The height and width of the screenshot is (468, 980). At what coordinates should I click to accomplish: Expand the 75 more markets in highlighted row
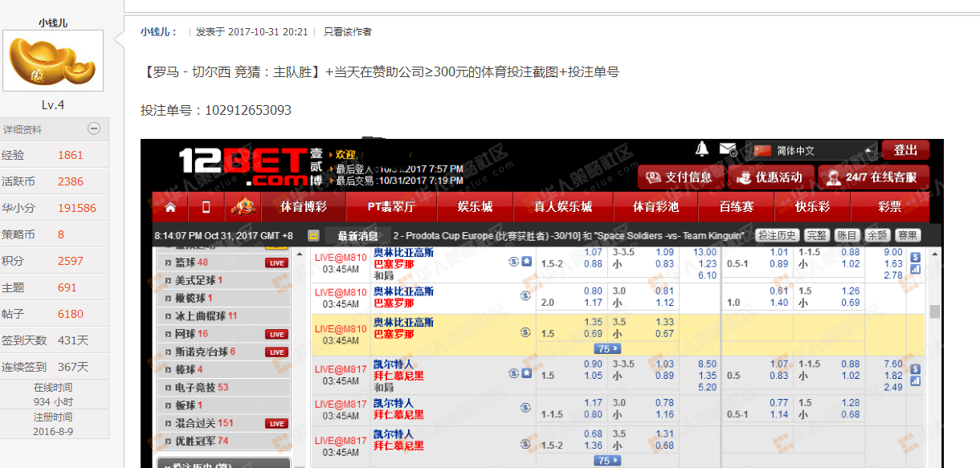pyautogui.click(x=607, y=348)
